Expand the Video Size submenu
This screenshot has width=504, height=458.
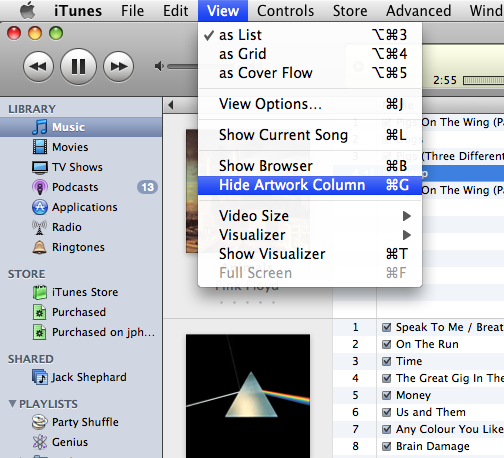point(310,216)
